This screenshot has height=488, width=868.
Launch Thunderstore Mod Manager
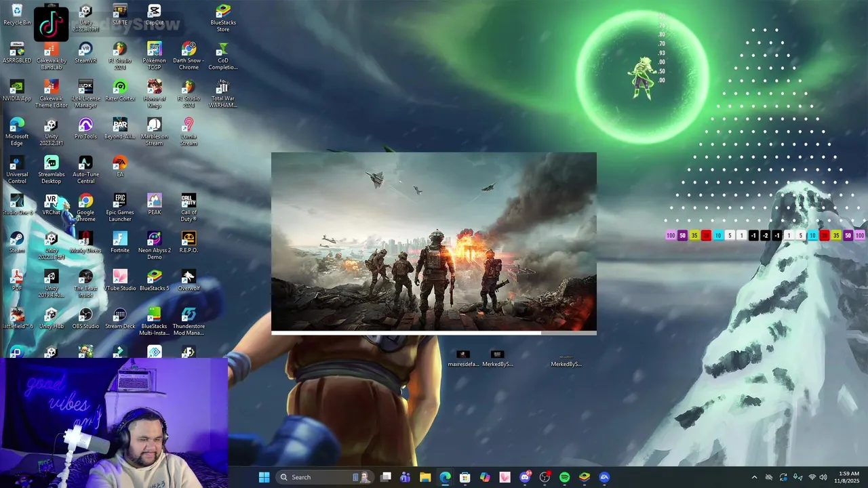tap(189, 322)
